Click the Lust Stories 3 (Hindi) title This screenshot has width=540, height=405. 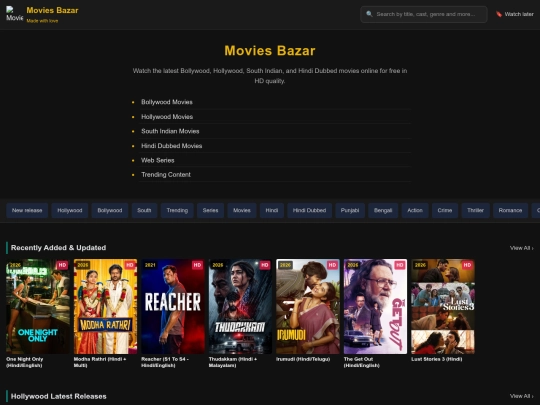click(x=437, y=359)
